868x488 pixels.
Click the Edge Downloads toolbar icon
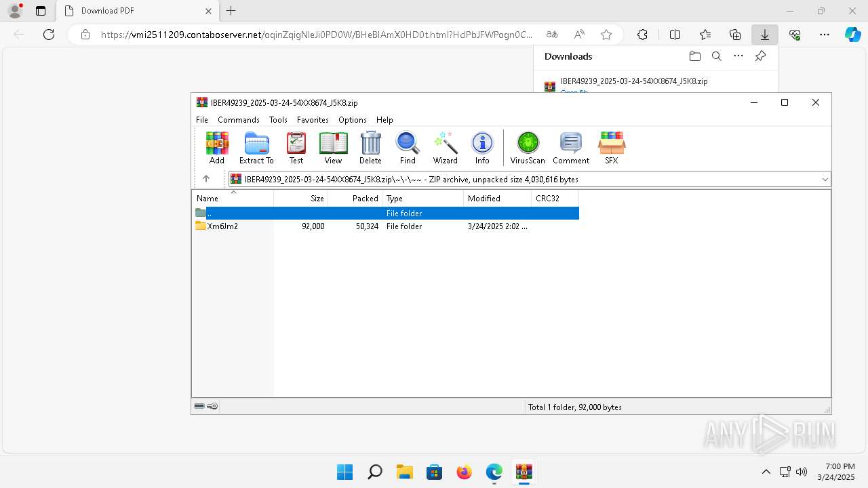tap(765, 35)
